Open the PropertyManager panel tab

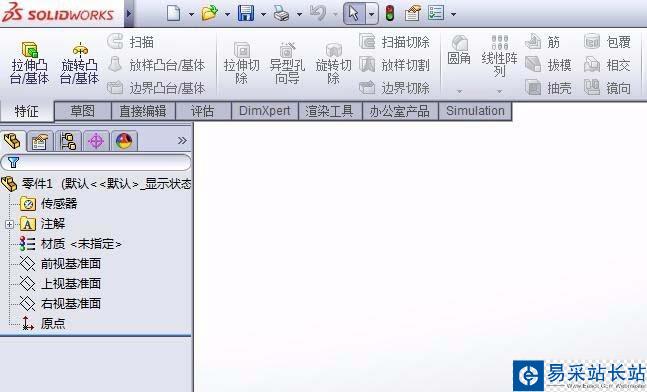[x=40, y=141]
